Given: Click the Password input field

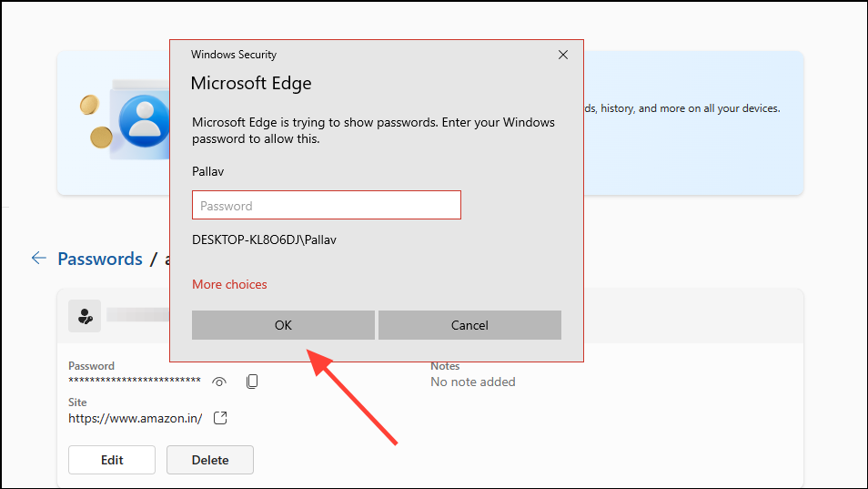Looking at the screenshot, I should pos(327,205).
